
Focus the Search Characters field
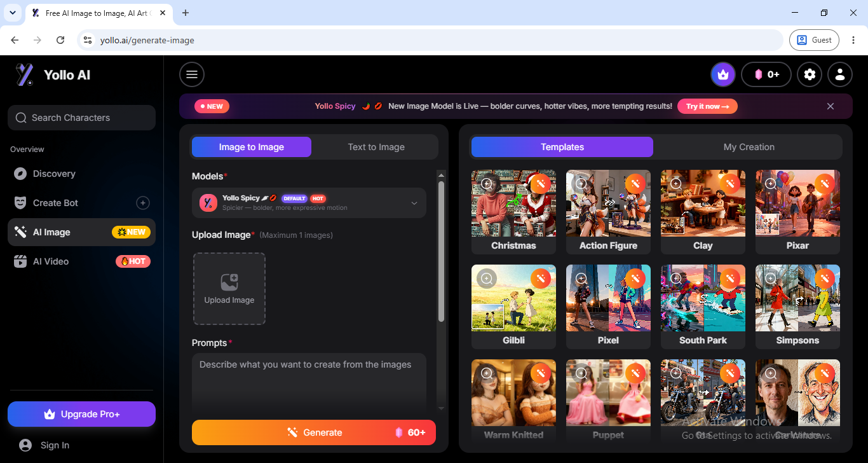click(81, 118)
